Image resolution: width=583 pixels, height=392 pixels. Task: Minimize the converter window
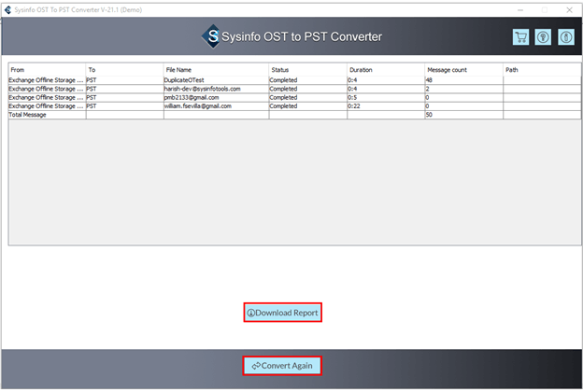[520, 10]
